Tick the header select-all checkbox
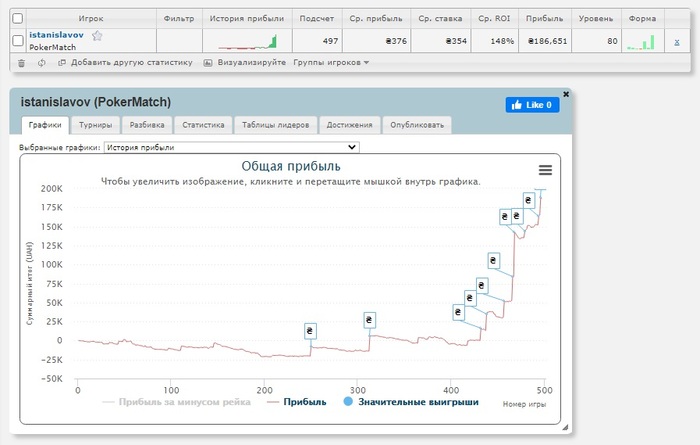700x445 pixels. 17,18
